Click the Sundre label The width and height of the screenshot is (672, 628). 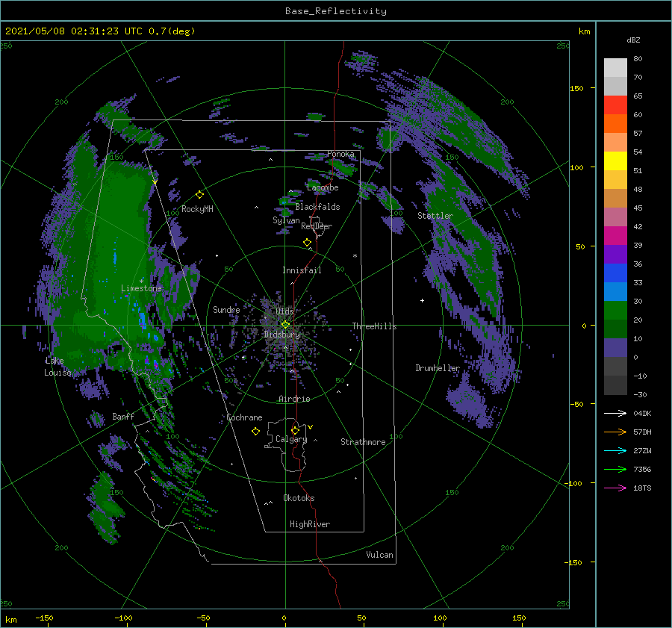click(x=226, y=310)
